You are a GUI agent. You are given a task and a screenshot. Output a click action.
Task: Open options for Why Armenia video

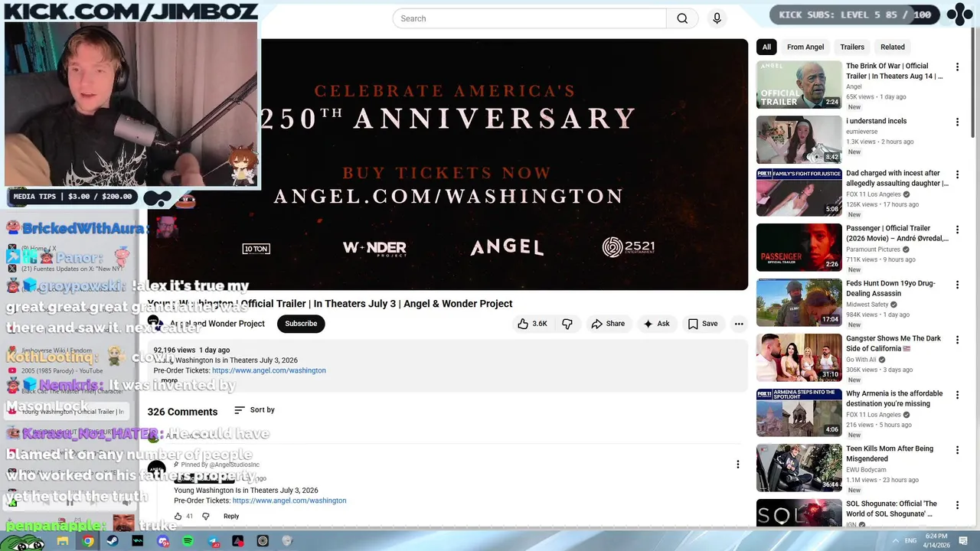click(957, 395)
